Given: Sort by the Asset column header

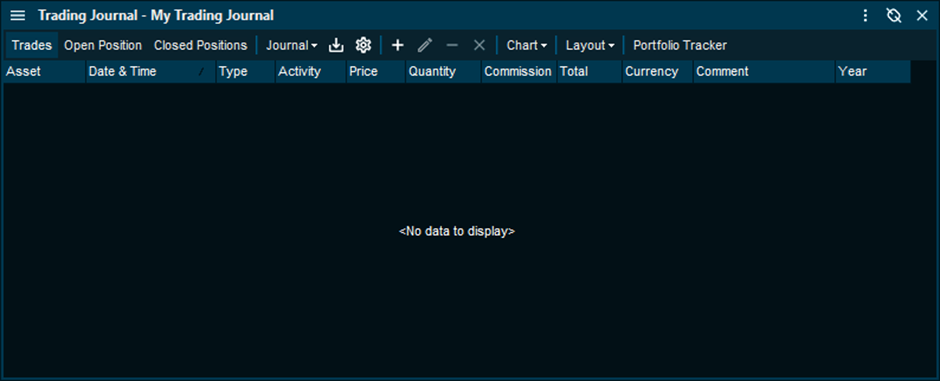Looking at the screenshot, I should 44,72.
